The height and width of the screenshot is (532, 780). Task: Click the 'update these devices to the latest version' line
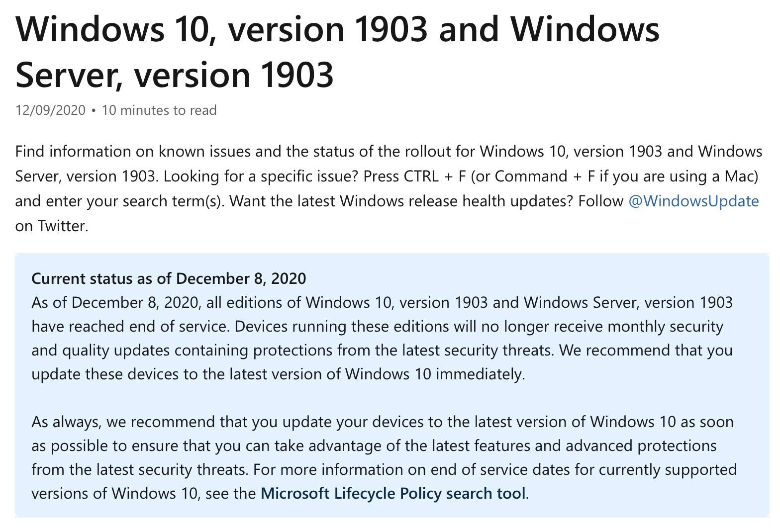tap(278, 374)
